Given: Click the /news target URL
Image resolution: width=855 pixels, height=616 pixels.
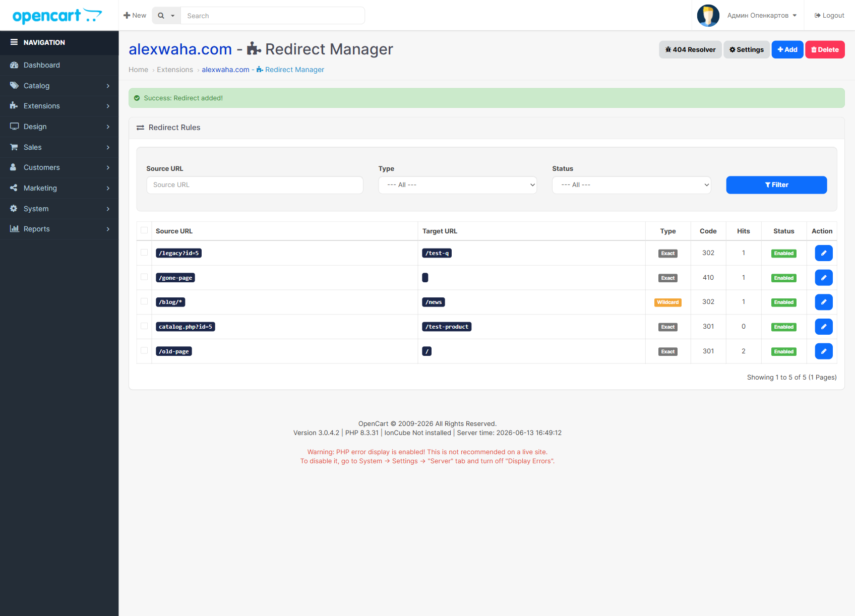Looking at the screenshot, I should click(x=434, y=302).
